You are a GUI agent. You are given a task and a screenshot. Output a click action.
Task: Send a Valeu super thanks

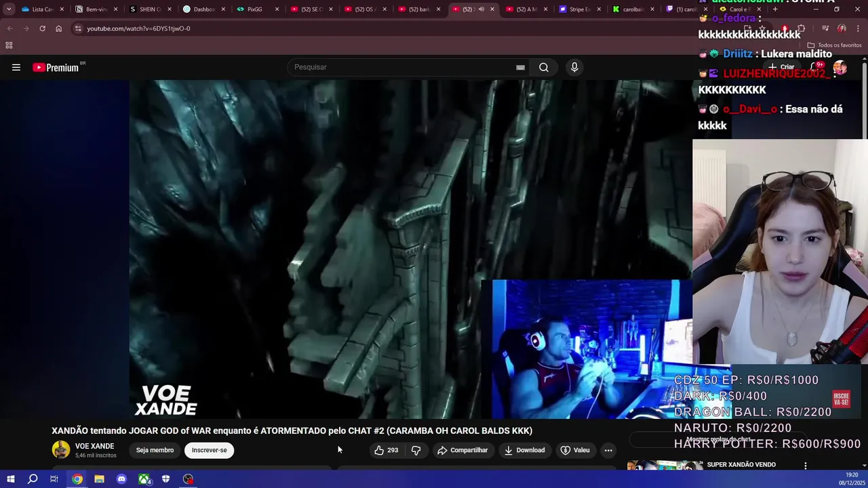click(x=575, y=450)
